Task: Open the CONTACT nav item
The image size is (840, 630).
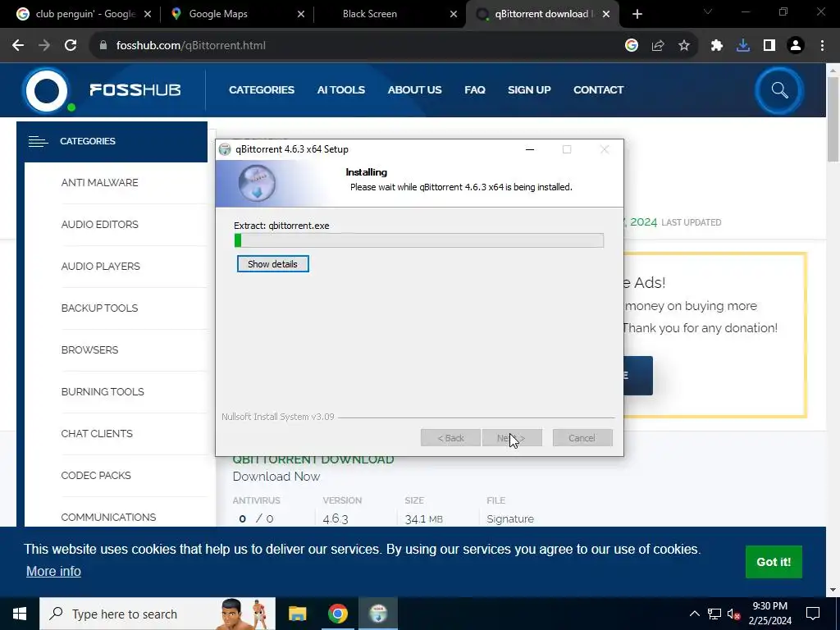Action: click(598, 90)
